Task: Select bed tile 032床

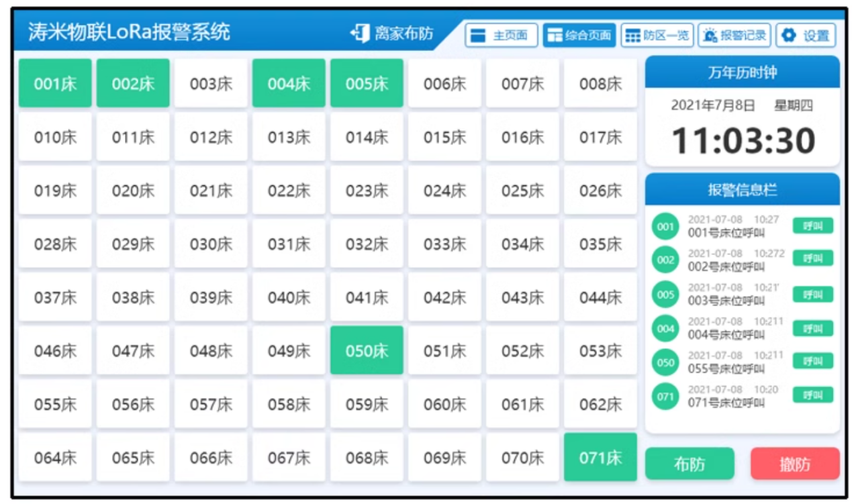Action: pos(367,244)
